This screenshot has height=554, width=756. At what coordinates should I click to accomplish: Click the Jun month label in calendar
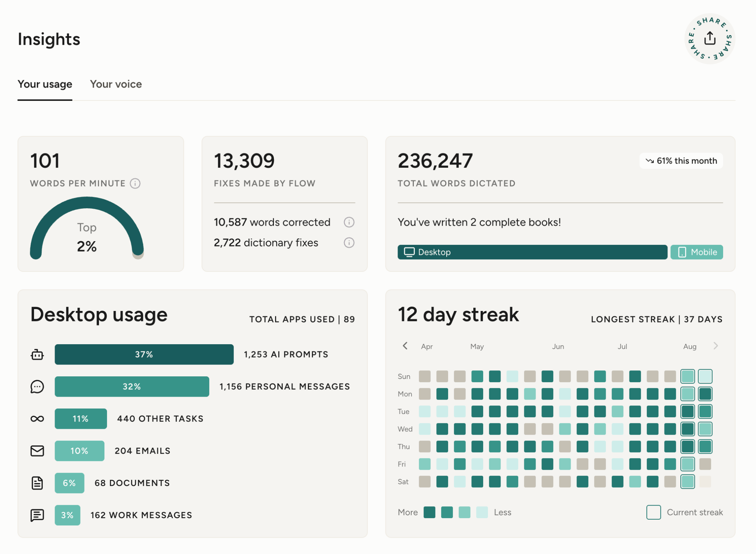pyautogui.click(x=558, y=346)
